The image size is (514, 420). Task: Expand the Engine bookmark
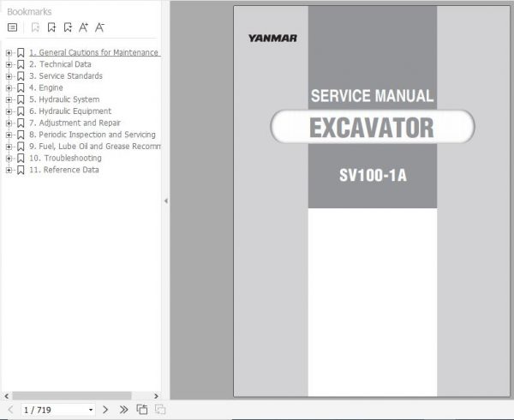9,88
